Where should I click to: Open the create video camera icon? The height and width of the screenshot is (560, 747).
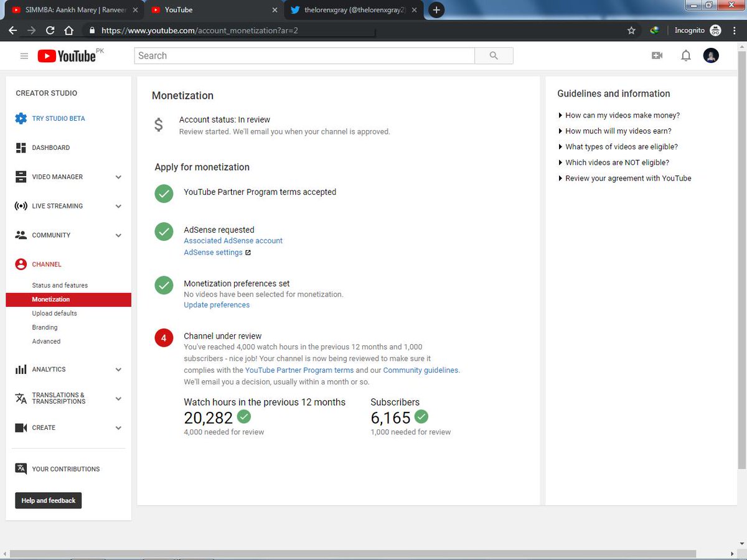(657, 55)
